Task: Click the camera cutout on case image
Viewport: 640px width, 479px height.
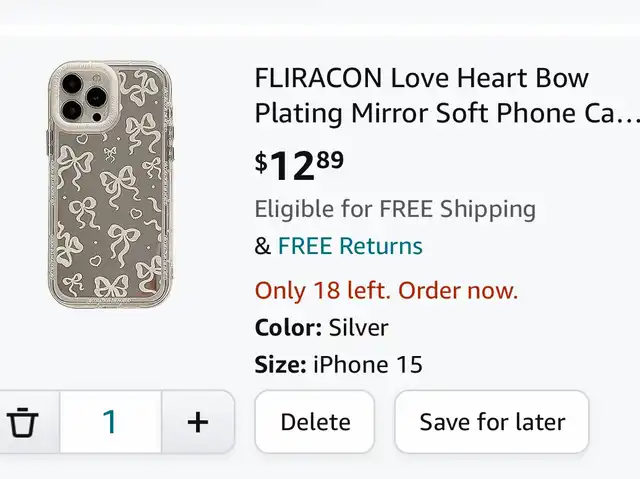Action: pos(85,95)
